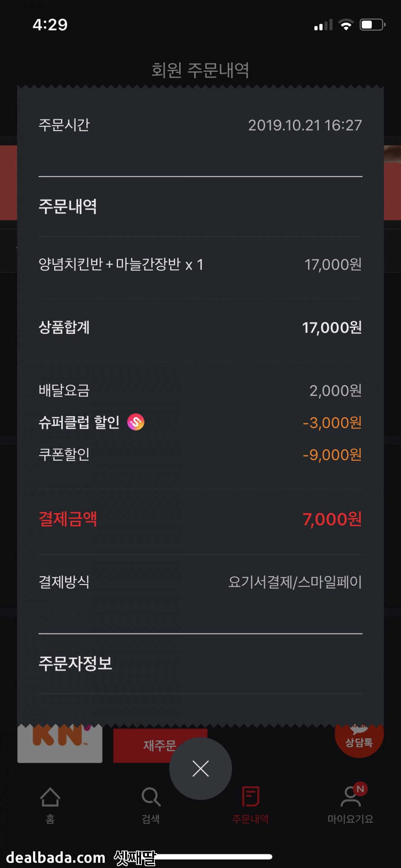Image resolution: width=401 pixels, height=868 pixels.
Task: Open the chat support (상담톡) button
Action: [359, 739]
